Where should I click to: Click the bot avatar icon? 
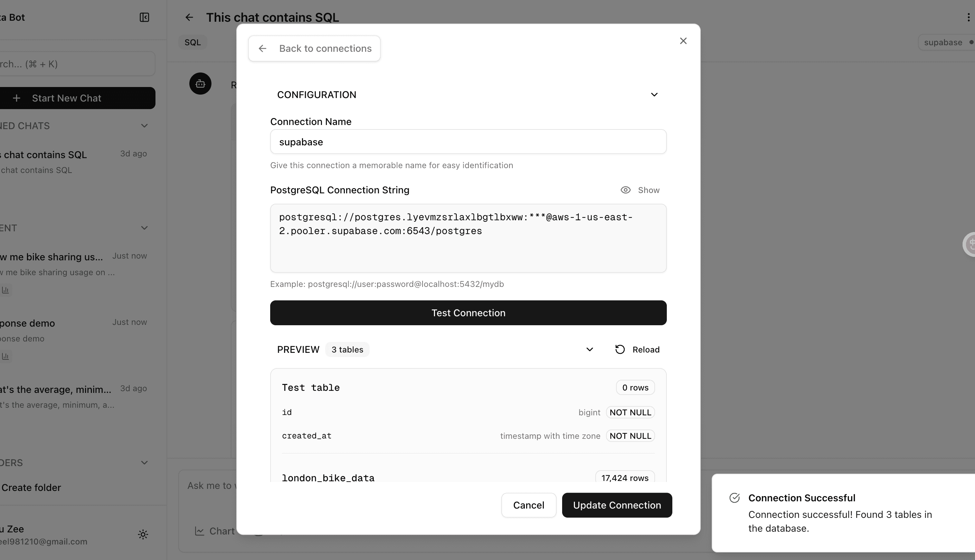coord(200,83)
